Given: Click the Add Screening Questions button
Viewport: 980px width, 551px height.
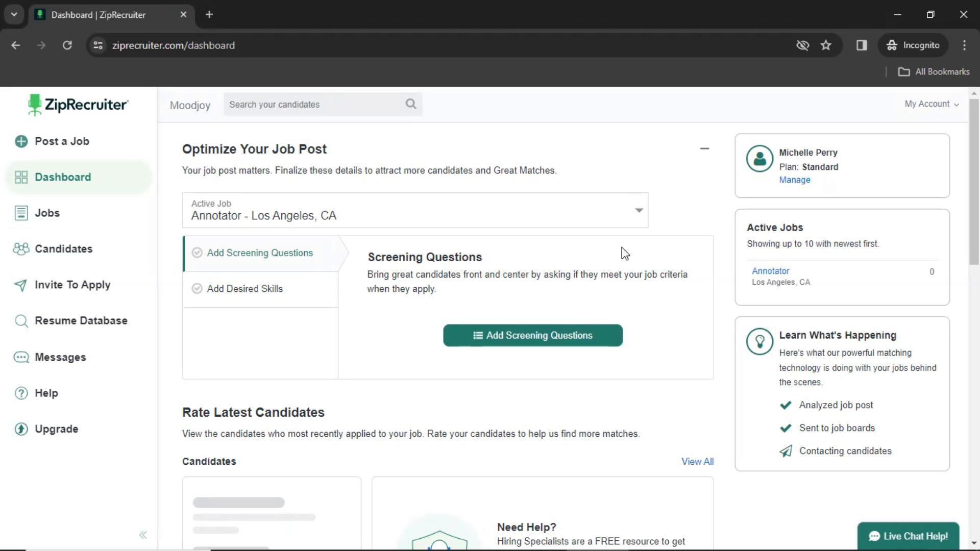Looking at the screenshot, I should pos(532,335).
